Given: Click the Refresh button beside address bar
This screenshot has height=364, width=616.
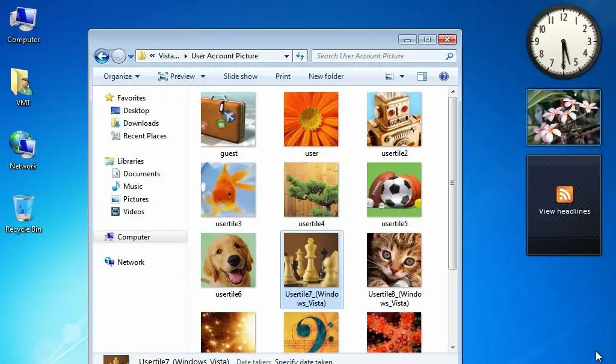Looking at the screenshot, I should pyautogui.click(x=300, y=56).
